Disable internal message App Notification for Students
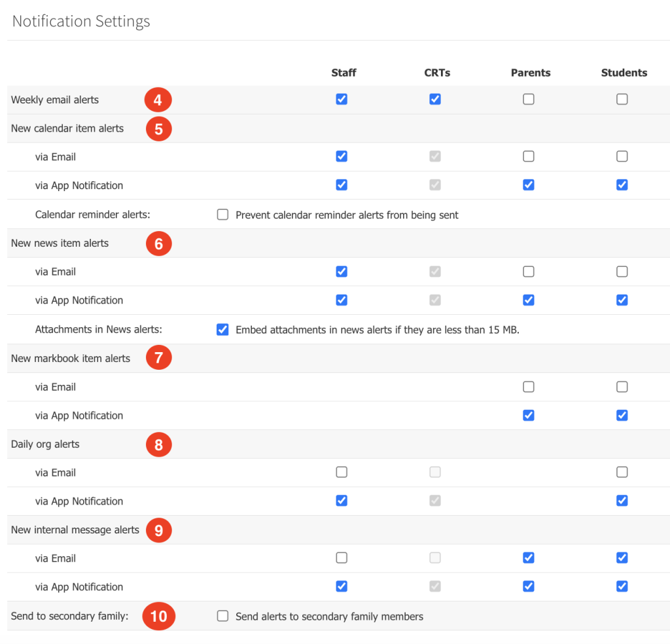The width and height of the screenshot is (670, 644). 622,586
